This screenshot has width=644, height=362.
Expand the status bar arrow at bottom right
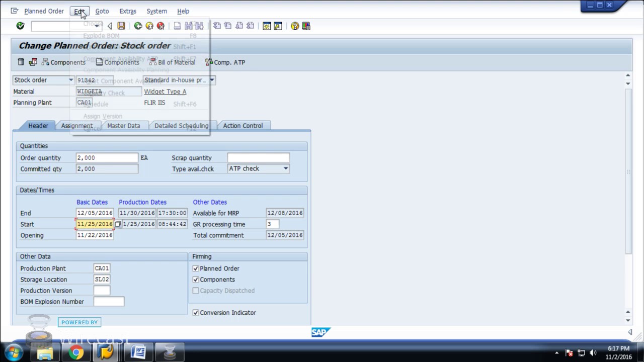pos(630,332)
